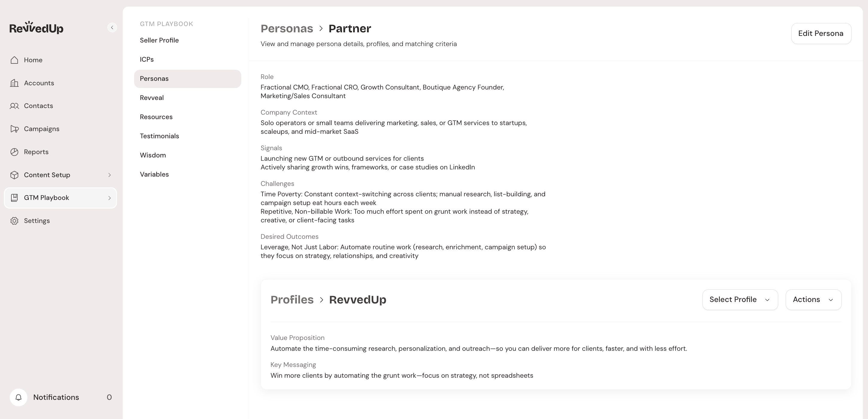Expand the GTM Playbook chevron
This screenshot has height=419, width=868.
(x=110, y=198)
